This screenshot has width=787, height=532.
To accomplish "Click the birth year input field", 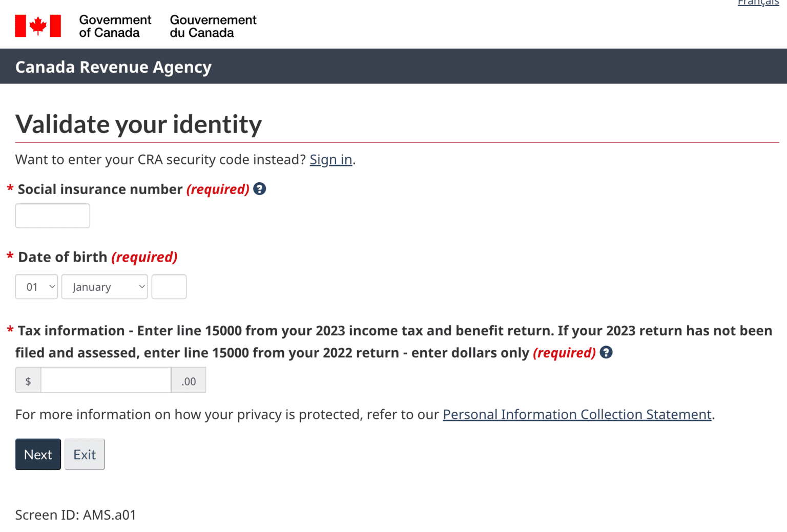I will (169, 287).
